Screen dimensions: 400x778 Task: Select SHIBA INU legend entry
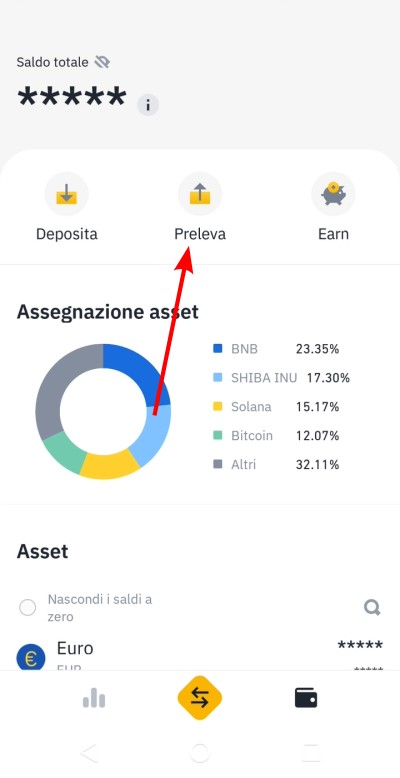pyautogui.click(x=281, y=378)
